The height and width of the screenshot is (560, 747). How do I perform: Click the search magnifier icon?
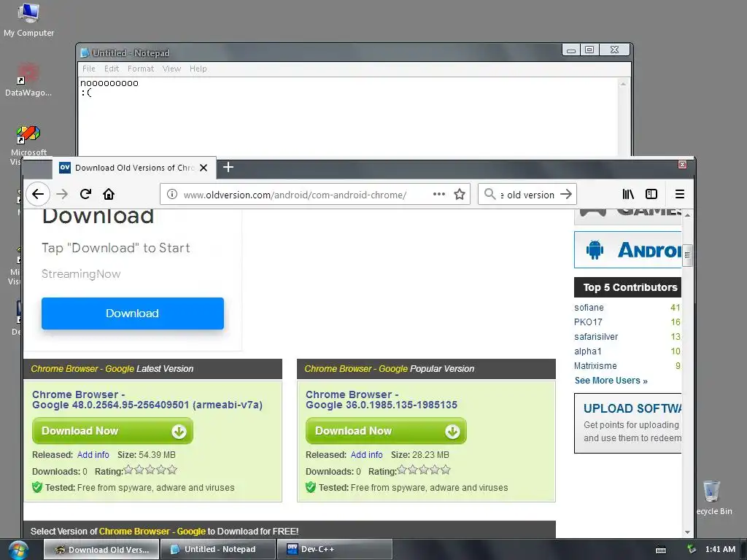click(489, 194)
